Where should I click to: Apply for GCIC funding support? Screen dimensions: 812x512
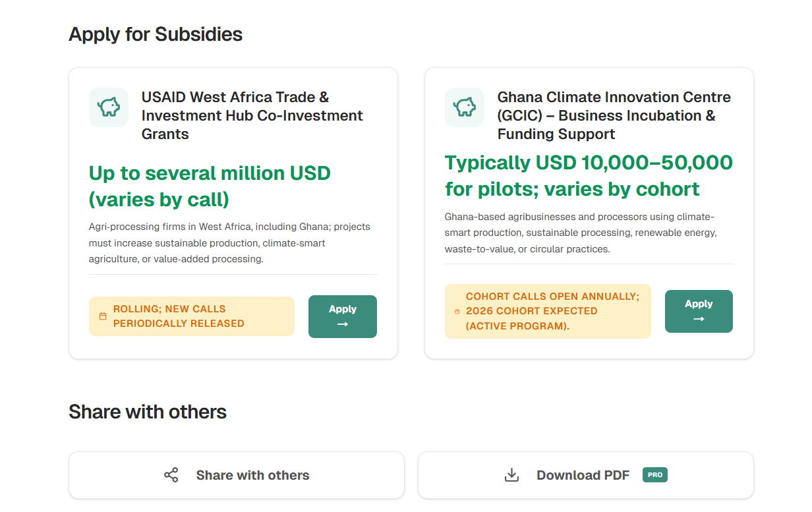699,311
